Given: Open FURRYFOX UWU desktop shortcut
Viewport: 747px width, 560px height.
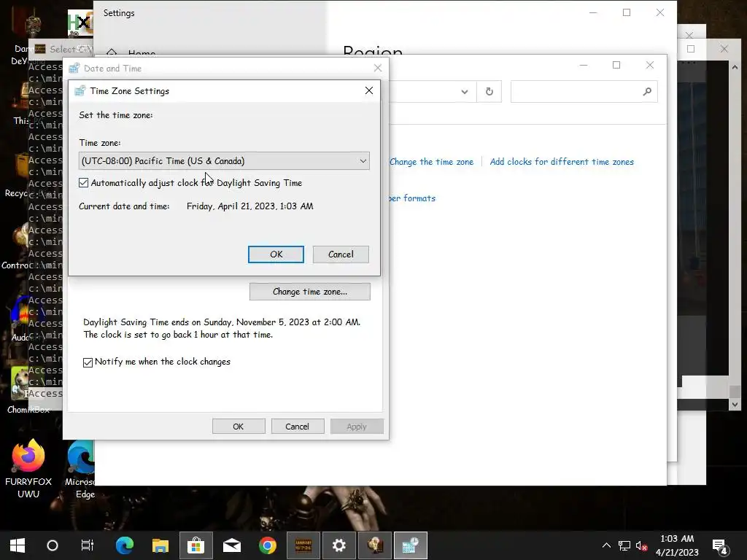Looking at the screenshot, I should 28,469.
